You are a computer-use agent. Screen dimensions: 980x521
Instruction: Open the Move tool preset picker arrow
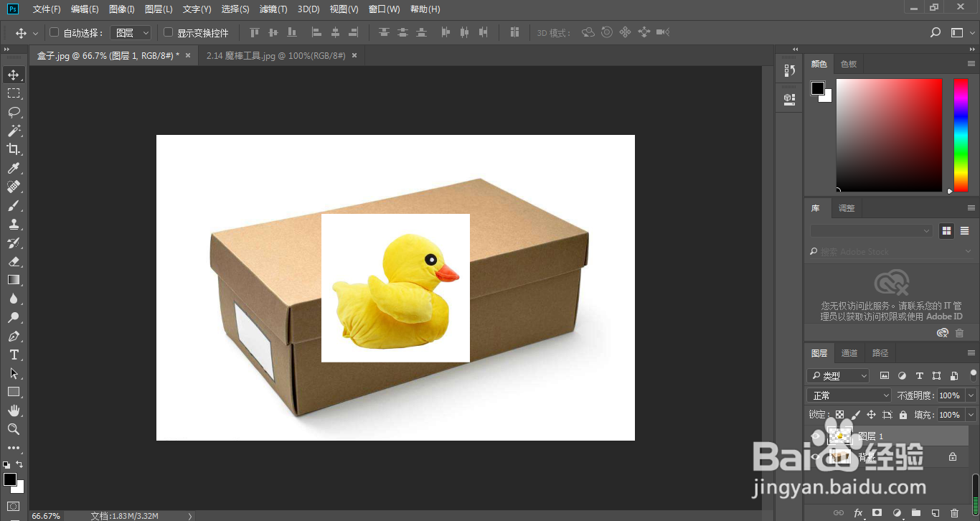36,33
